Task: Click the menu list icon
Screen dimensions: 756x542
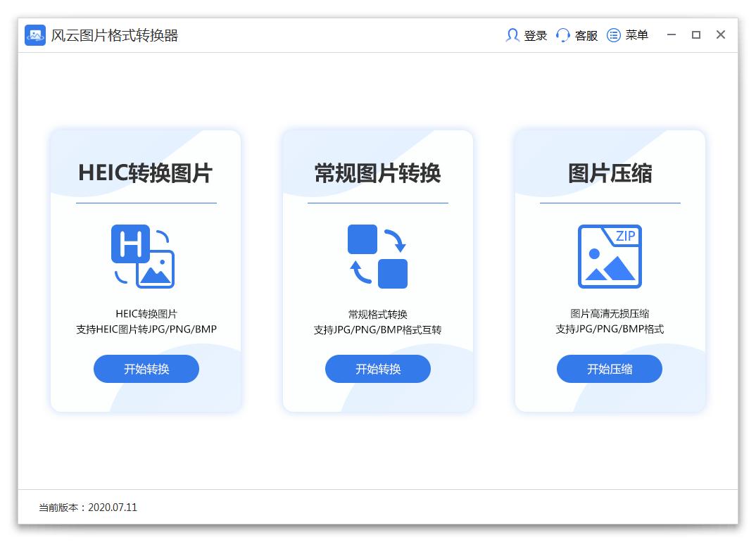Action: [x=613, y=34]
